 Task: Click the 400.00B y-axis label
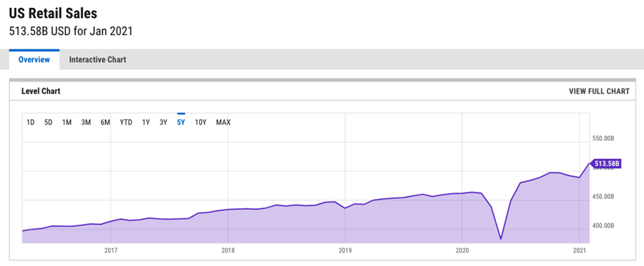(604, 226)
